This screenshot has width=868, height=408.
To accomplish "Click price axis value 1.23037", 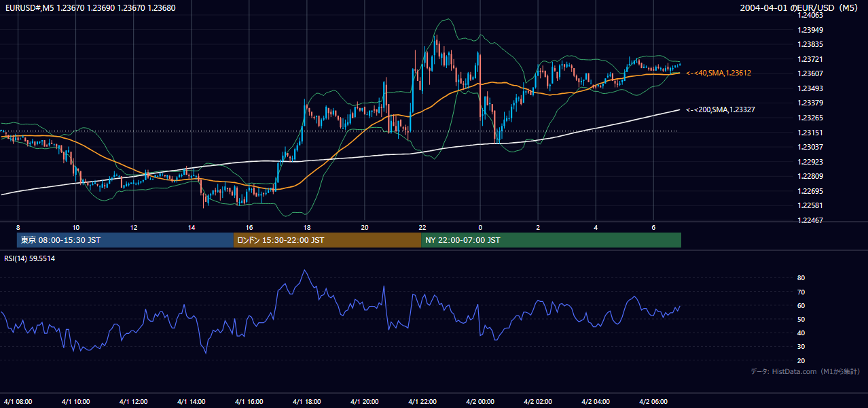I will pos(810,147).
